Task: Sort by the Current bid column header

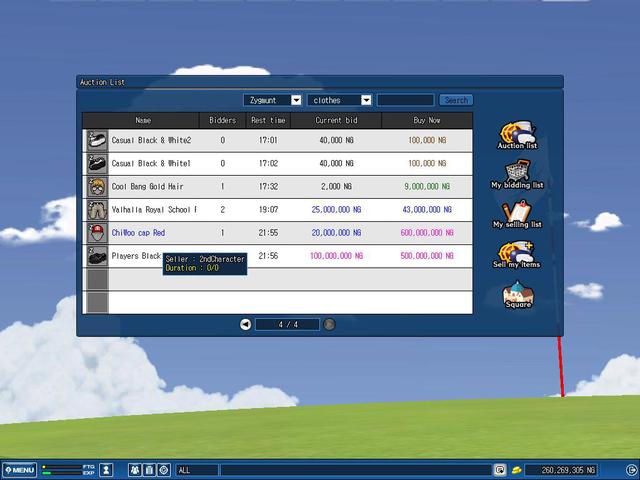Action: tap(336, 120)
